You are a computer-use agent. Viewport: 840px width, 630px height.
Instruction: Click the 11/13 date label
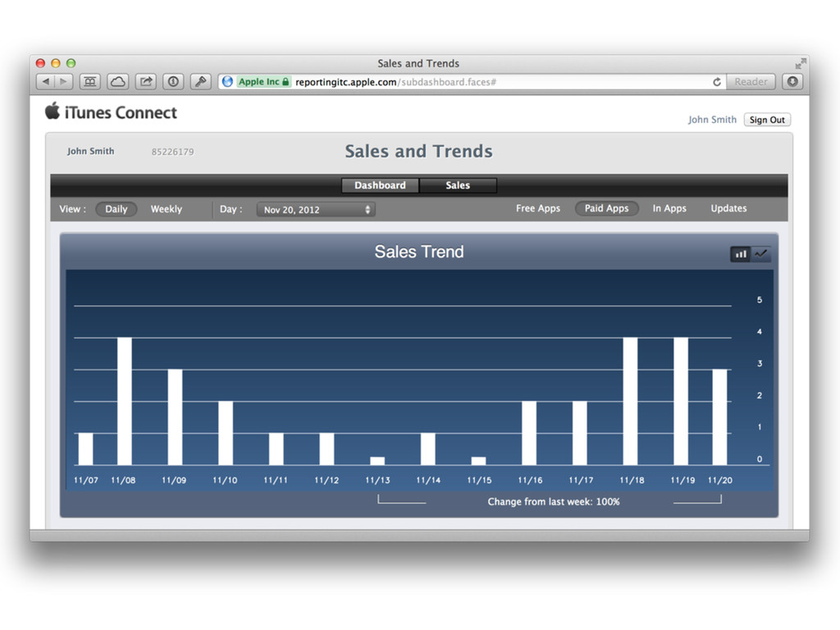(377, 480)
